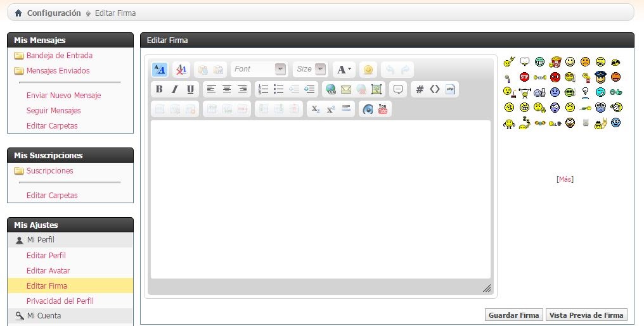Open Bandeja de Entrada folder
This screenshot has width=644, height=326.
click(x=59, y=55)
